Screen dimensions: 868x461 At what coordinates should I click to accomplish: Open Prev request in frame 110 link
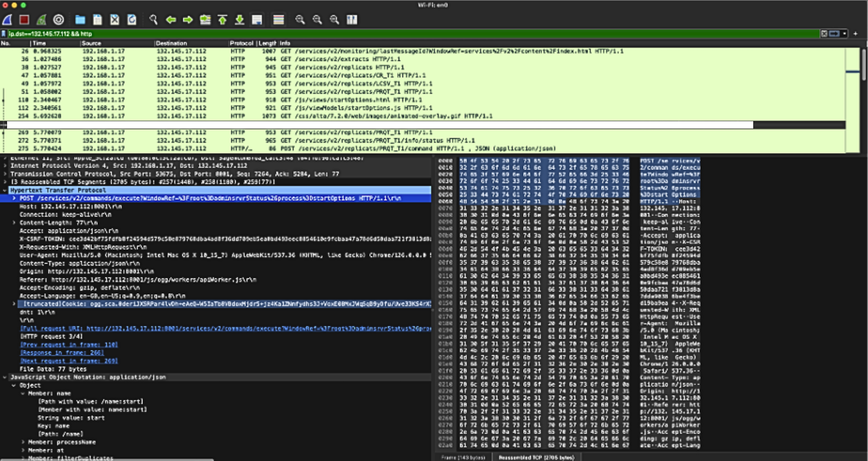pyautogui.click(x=69, y=344)
